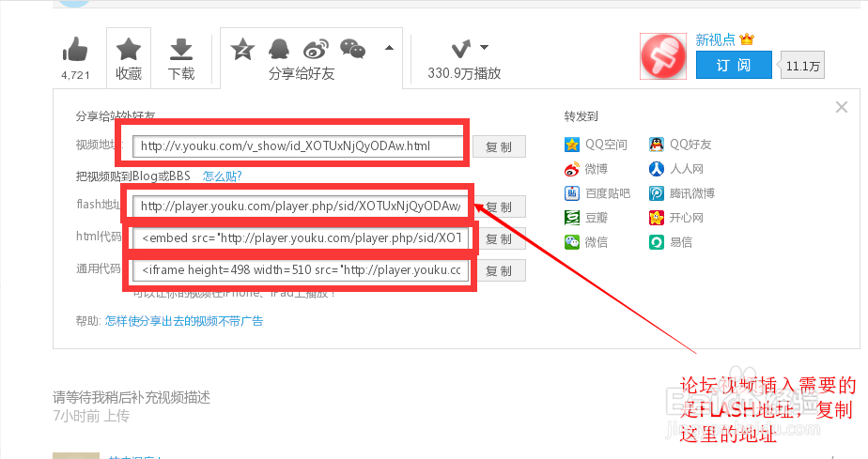Click the 下载 download arrow icon
Screen dimensions: 868x459
(x=181, y=49)
